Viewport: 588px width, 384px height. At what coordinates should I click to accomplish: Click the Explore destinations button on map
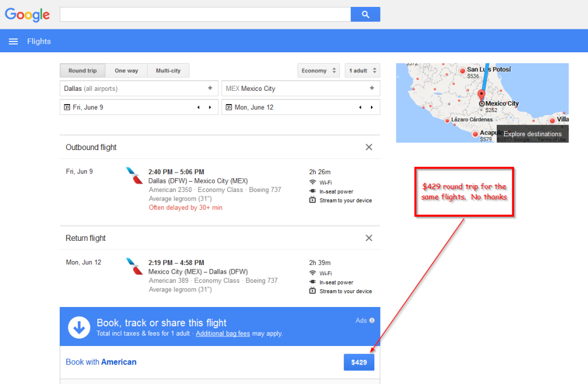pos(532,134)
